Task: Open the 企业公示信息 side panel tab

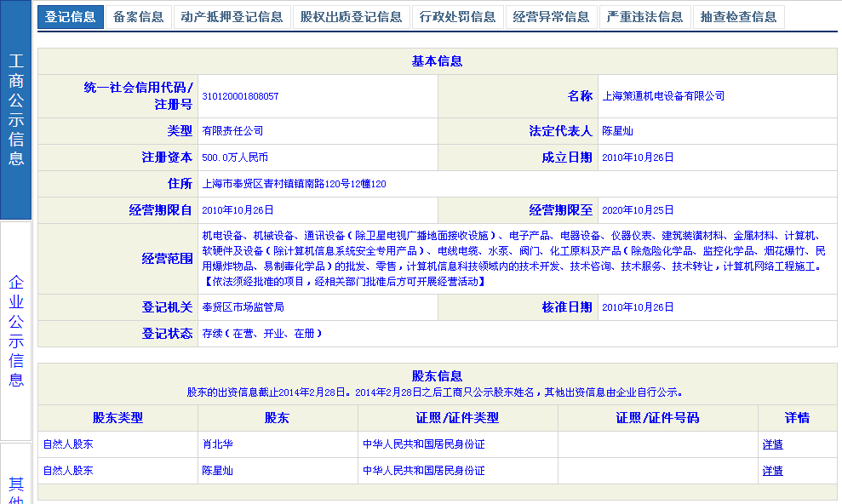Action: pos(15,330)
